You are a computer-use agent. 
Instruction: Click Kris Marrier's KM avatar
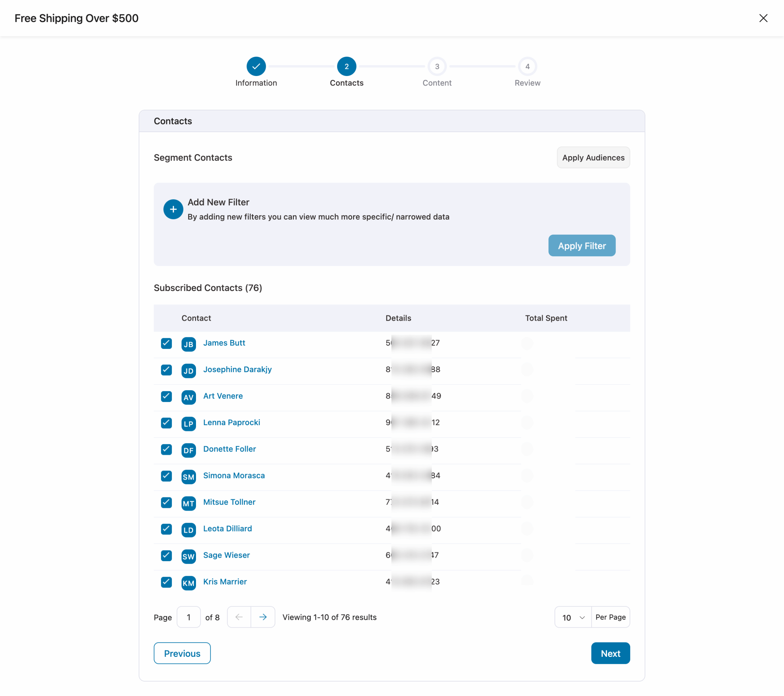coord(189,583)
